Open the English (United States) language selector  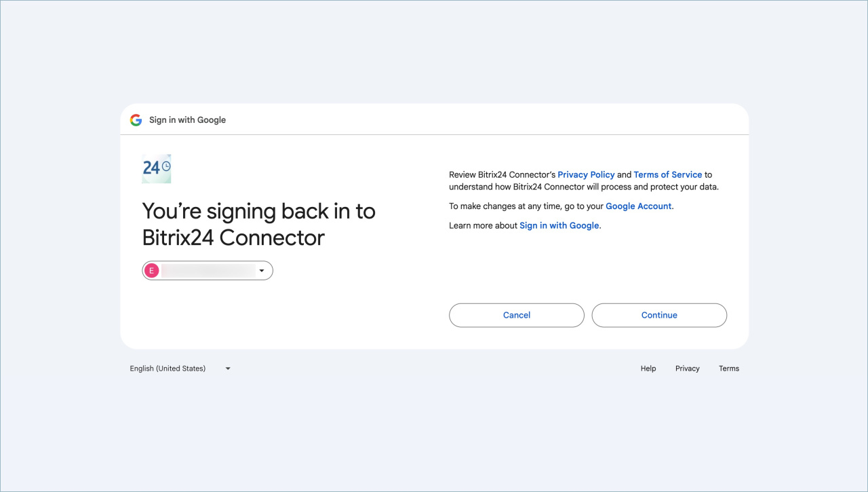click(x=180, y=368)
